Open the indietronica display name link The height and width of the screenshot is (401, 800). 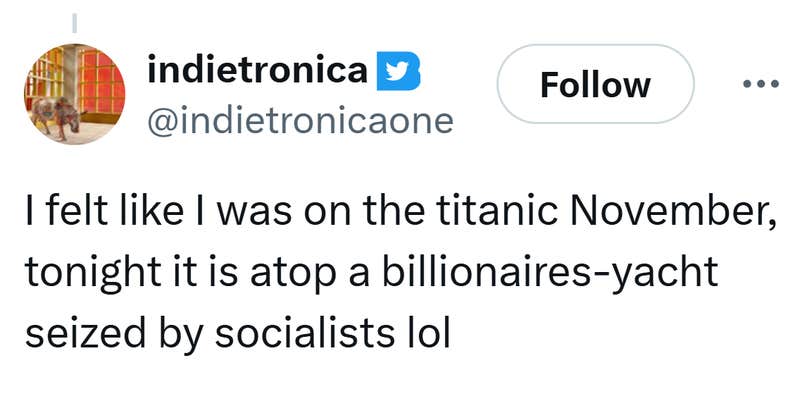[257, 70]
